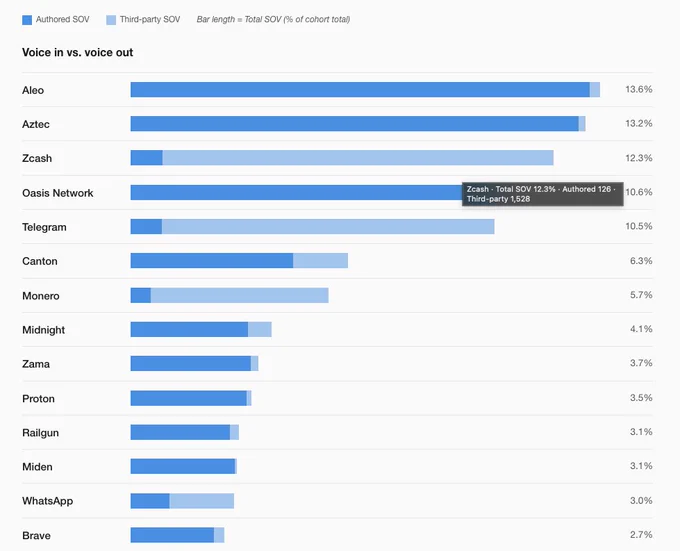
Task: Click the 5.7% value for Monero
Action: click(641, 295)
